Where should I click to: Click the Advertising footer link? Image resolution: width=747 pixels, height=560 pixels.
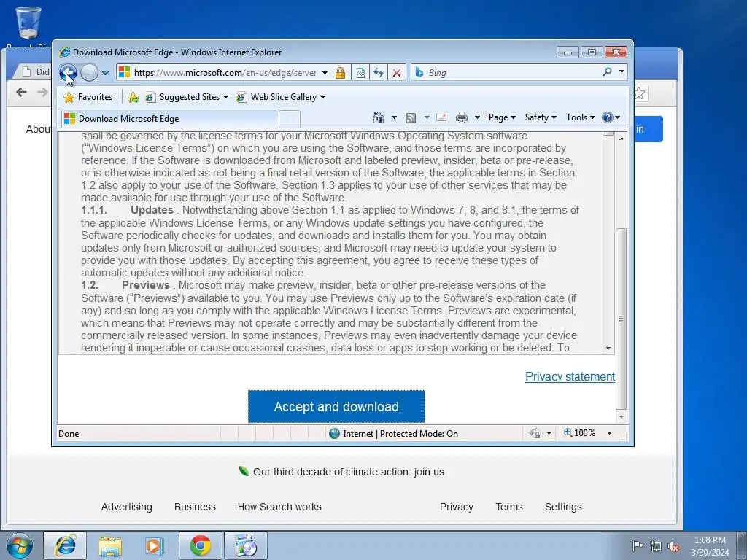point(127,507)
